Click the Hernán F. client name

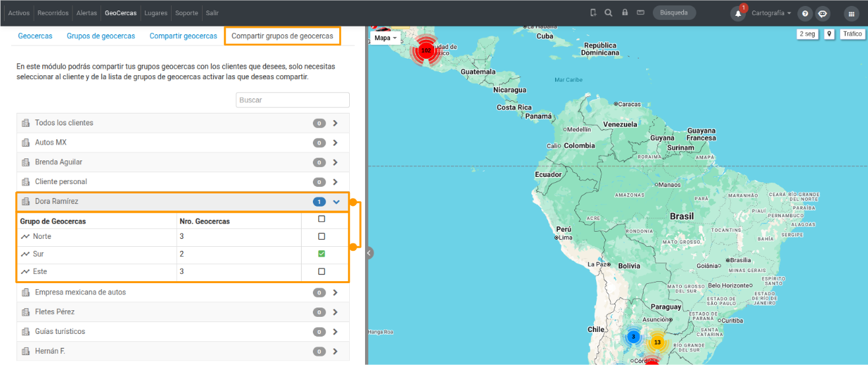50,351
